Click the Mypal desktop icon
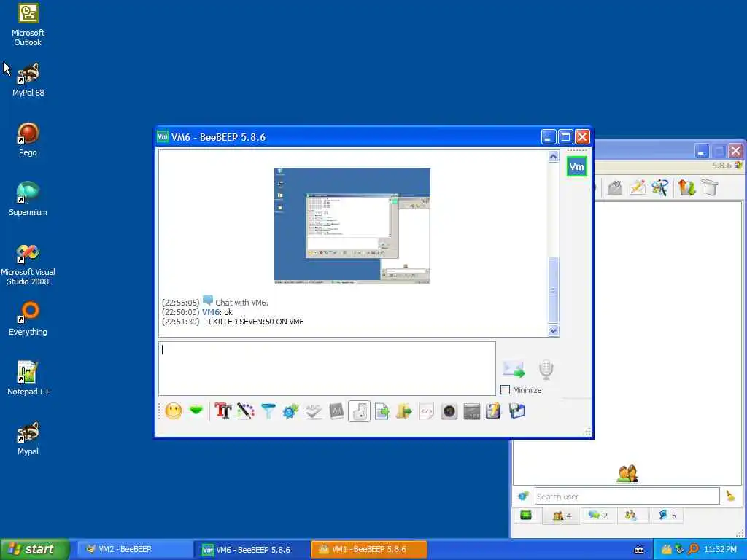Screen dimensions: 747x560 pos(28,438)
